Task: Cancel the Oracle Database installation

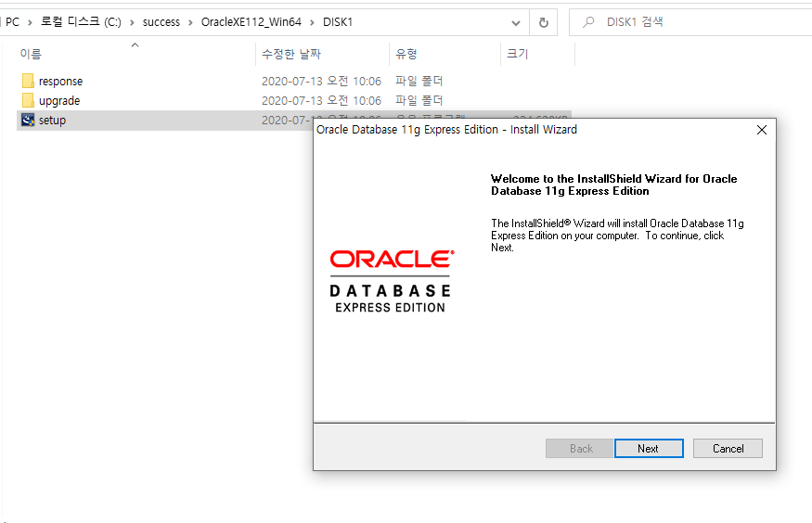Action: (x=728, y=449)
